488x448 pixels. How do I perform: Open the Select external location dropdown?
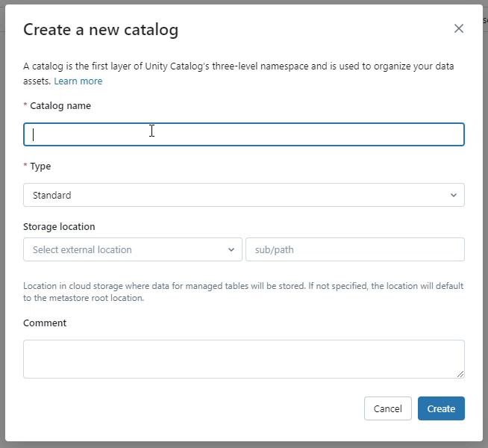(x=132, y=249)
